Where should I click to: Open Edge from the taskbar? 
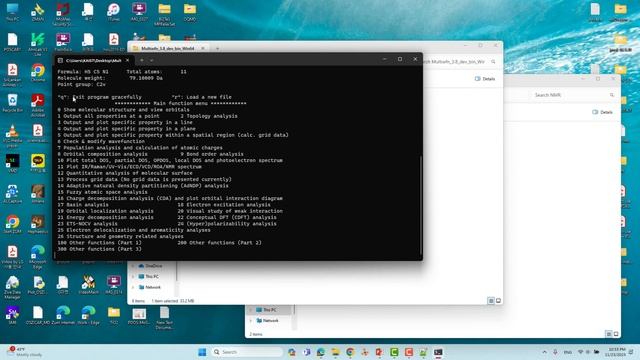[321, 352]
